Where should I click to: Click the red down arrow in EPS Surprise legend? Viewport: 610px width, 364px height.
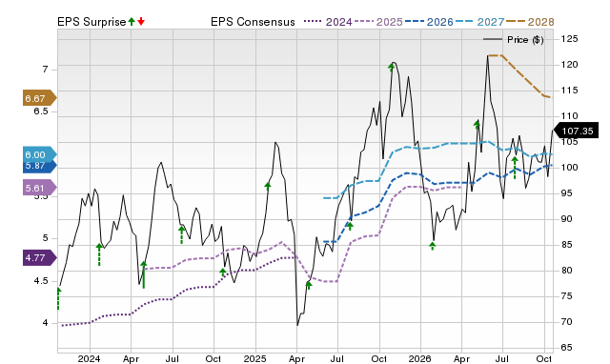(x=141, y=21)
